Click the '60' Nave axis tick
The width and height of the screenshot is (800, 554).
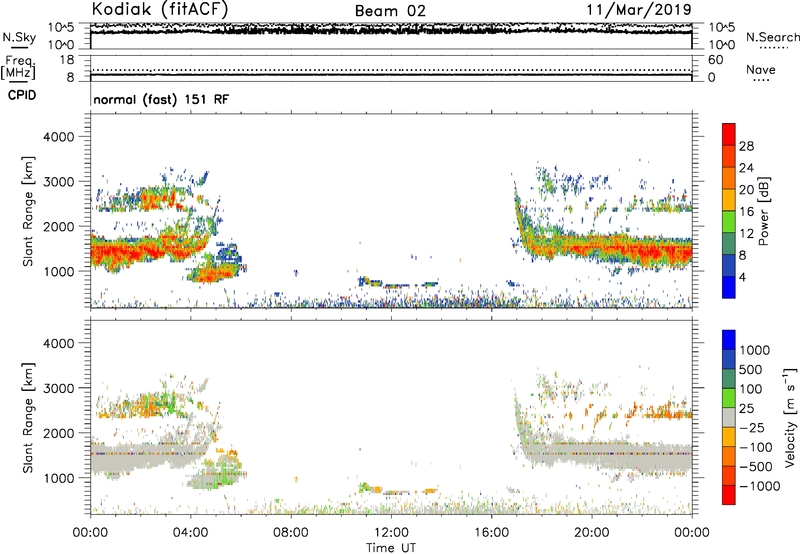click(715, 60)
